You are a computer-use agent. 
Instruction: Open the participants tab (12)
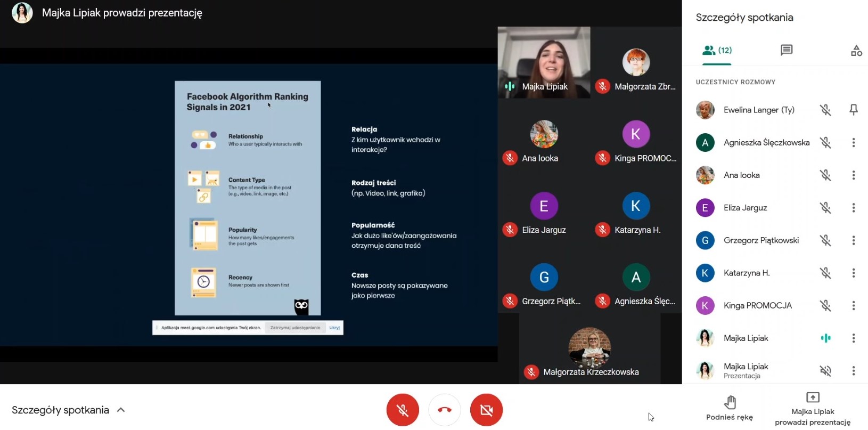[717, 50]
